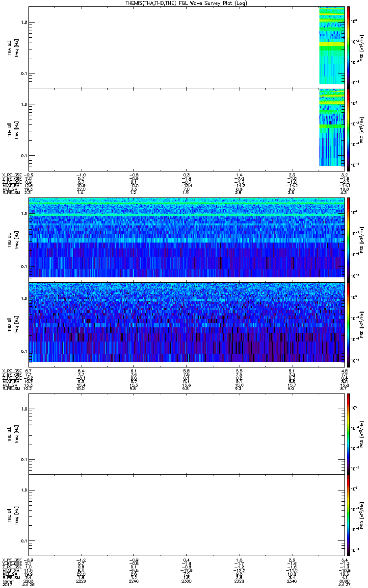Click the "2340" time tick label

tap(291, 580)
